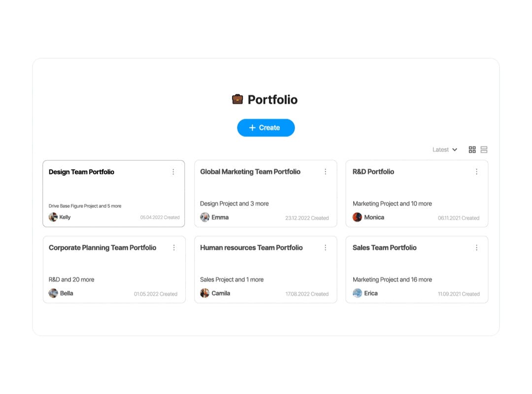Image resolution: width=532 pixels, height=394 pixels.
Task: Open the Sales Team Portfolio title
Action: pyautogui.click(x=384, y=248)
